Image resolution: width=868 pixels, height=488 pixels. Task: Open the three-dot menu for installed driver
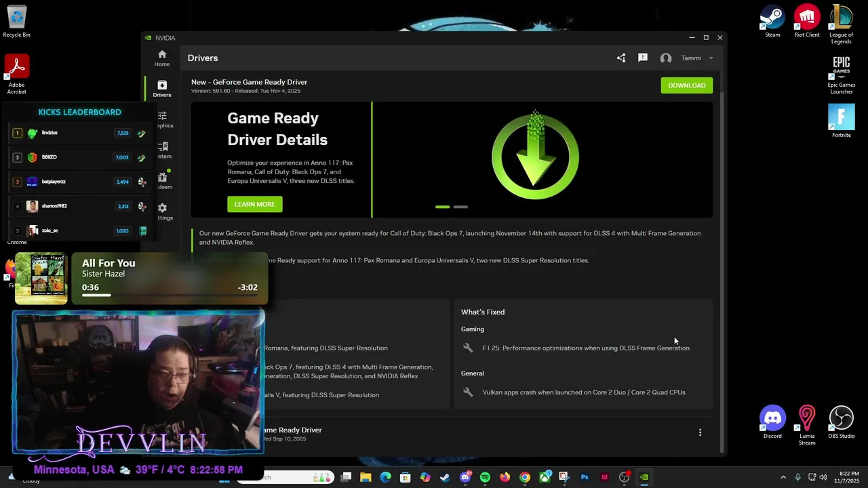tap(700, 432)
